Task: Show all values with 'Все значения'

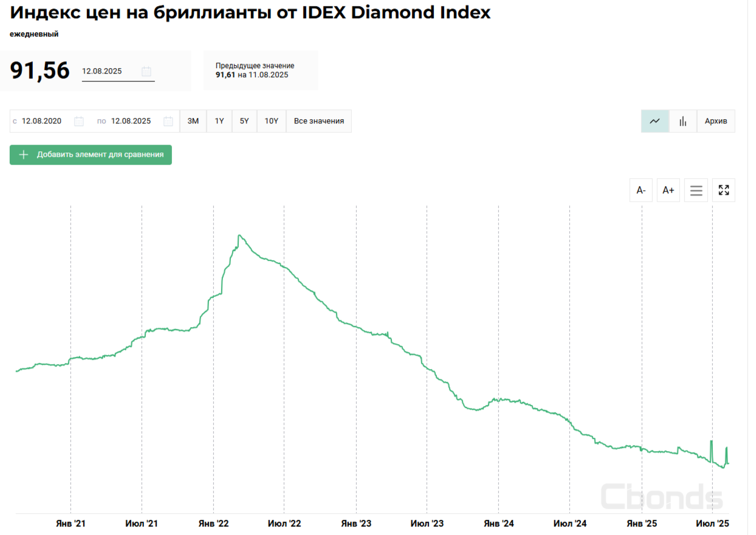Action: pos(318,121)
